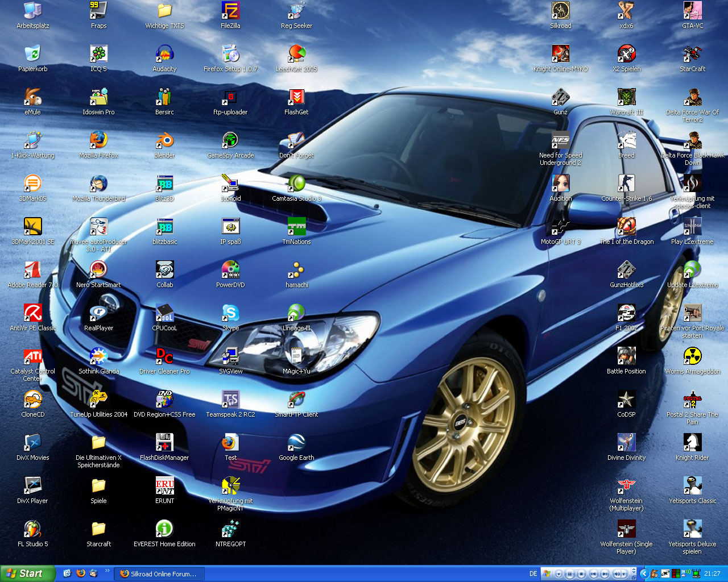Click the Worms Armageddon icon

692,357
